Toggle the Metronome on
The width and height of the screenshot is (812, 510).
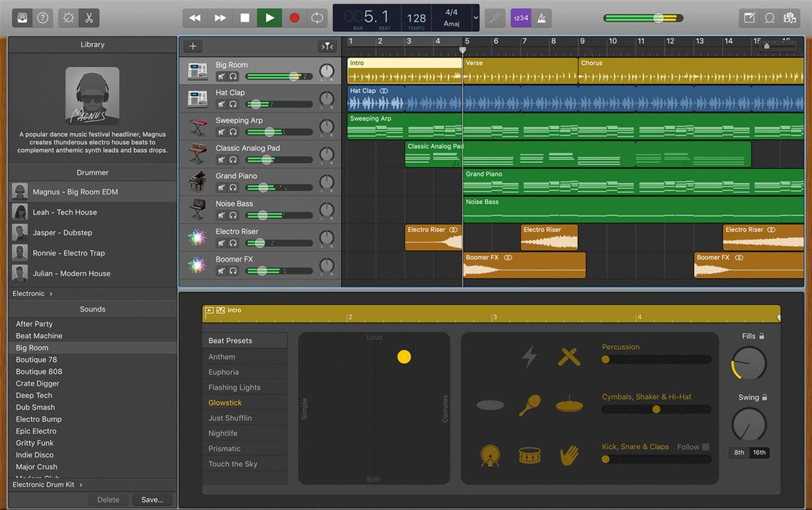pos(541,17)
